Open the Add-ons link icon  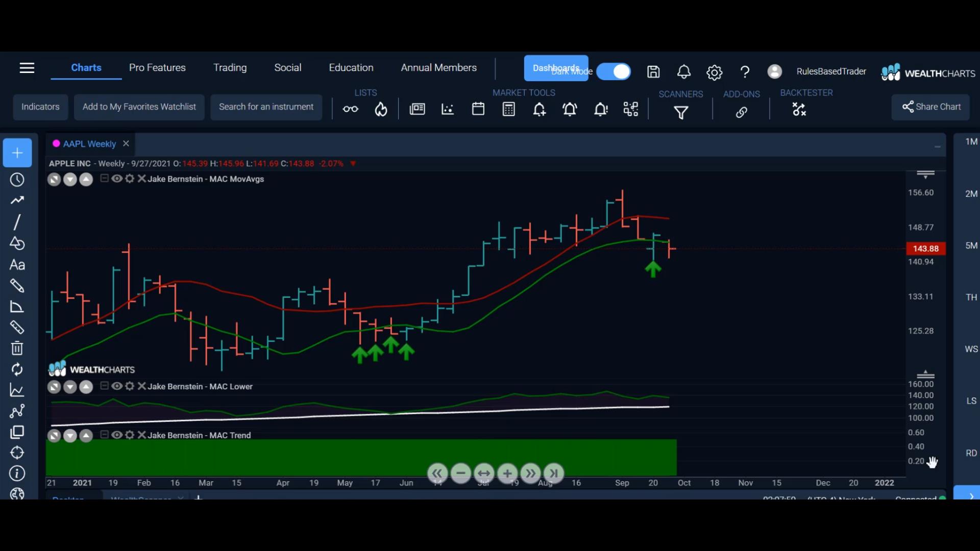742,112
